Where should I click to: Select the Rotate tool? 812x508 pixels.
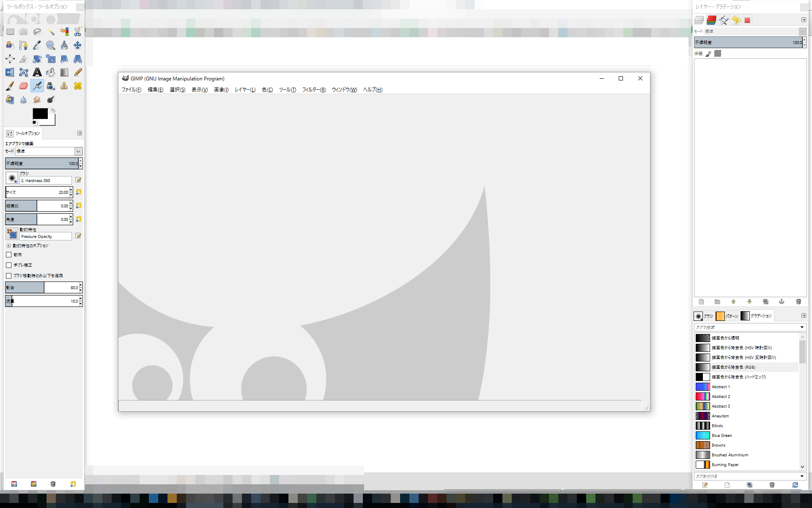(37, 59)
